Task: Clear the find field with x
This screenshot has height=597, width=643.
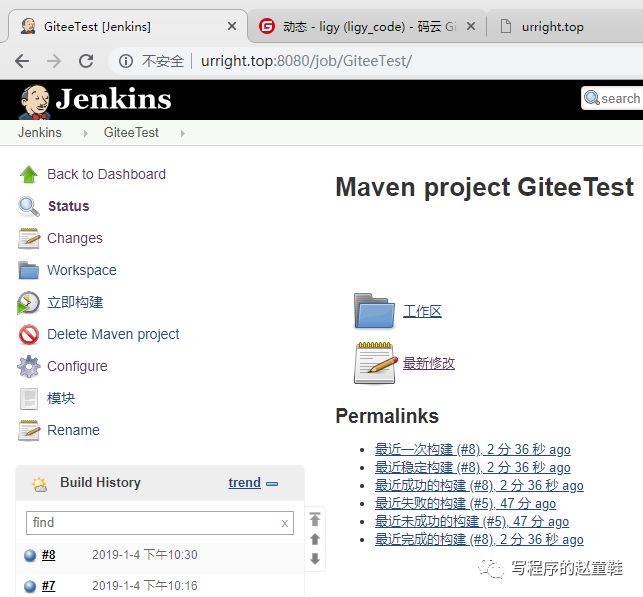Action: [x=285, y=523]
